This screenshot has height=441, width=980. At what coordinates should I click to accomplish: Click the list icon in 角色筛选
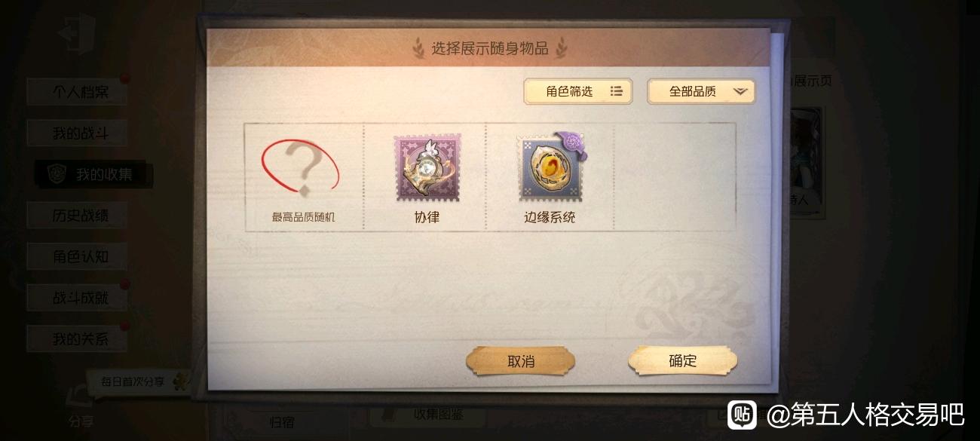point(617,91)
